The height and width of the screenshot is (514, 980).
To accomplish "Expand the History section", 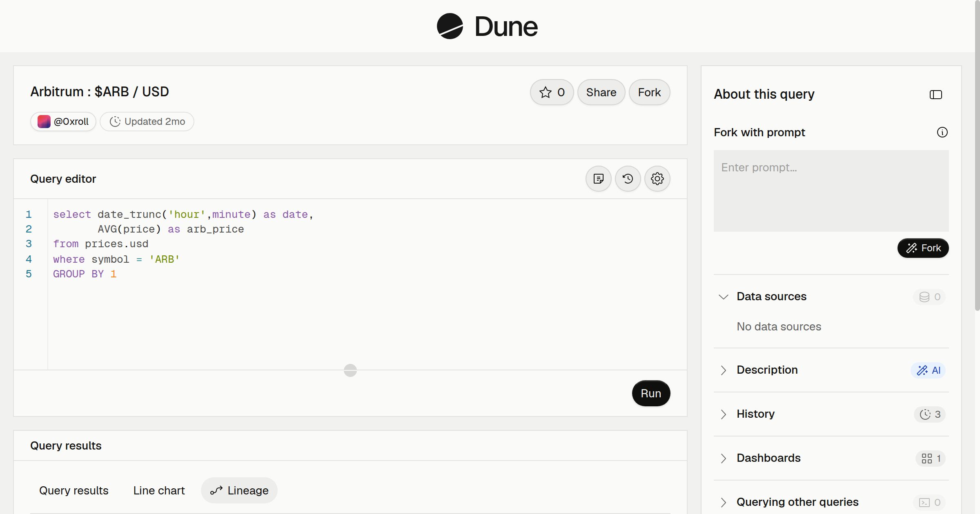I will coord(723,414).
